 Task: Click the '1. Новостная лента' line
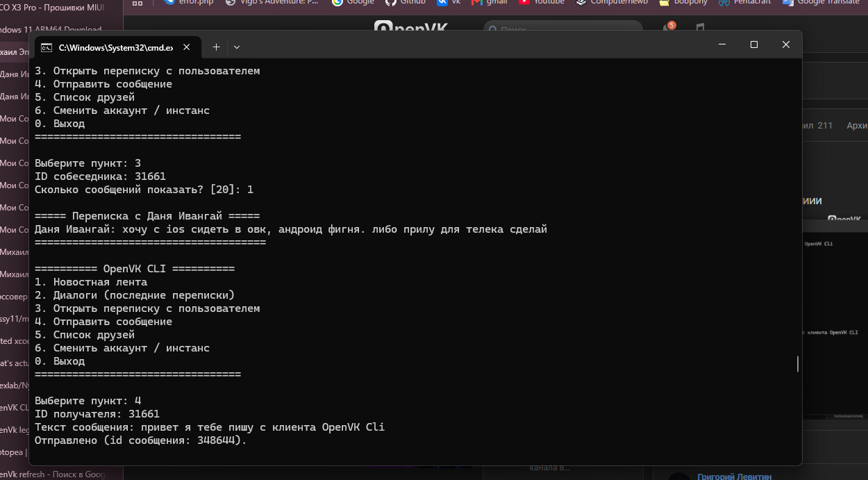coord(91,282)
